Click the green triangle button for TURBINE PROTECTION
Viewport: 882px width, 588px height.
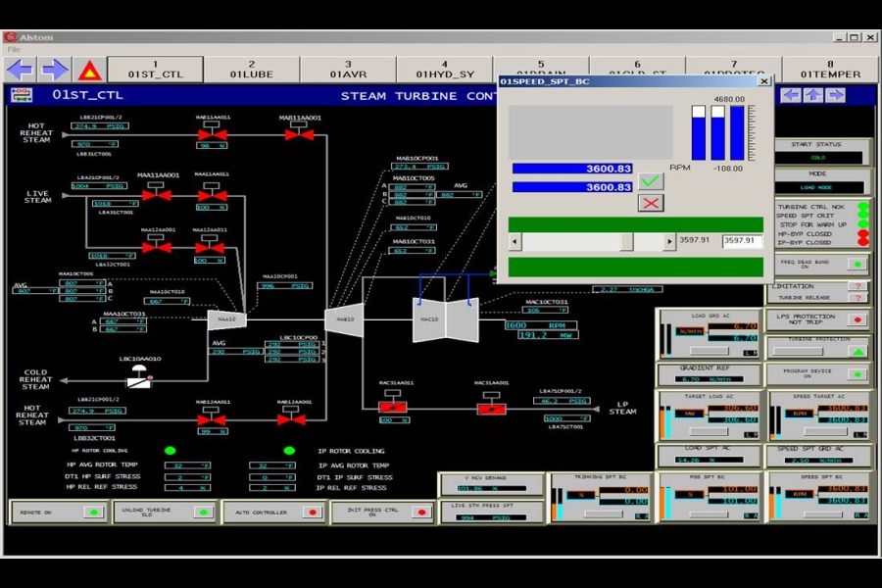coord(857,352)
